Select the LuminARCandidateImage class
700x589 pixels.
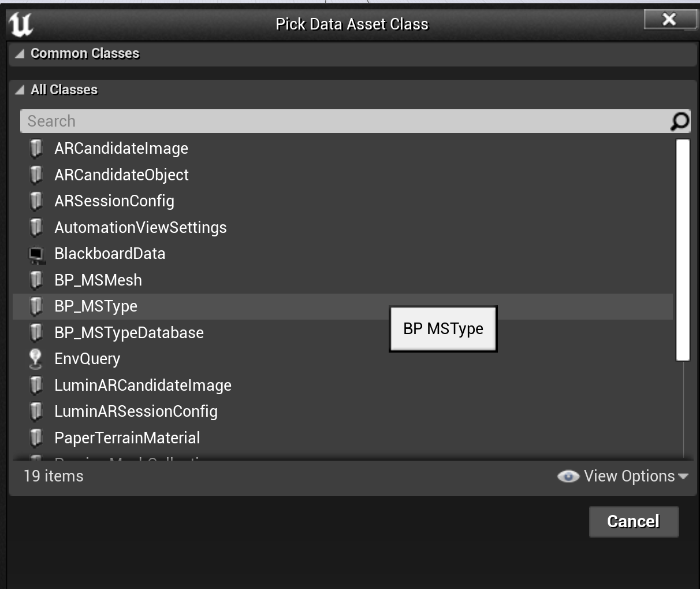coord(143,386)
